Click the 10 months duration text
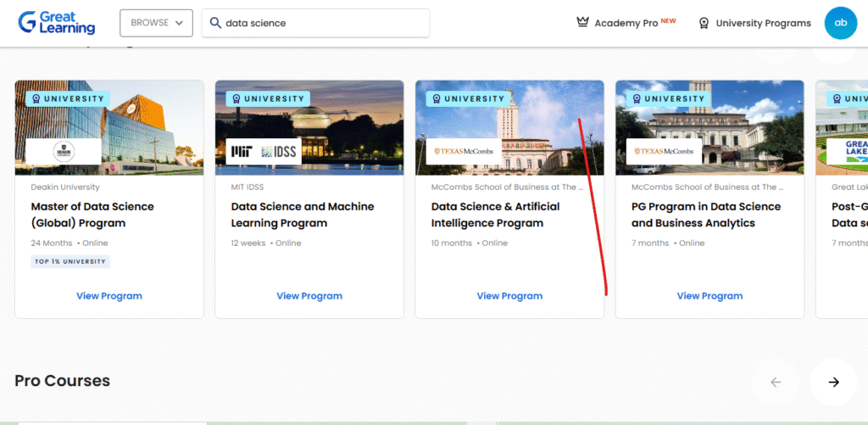The image size is (868, 425). pos(452,243)
